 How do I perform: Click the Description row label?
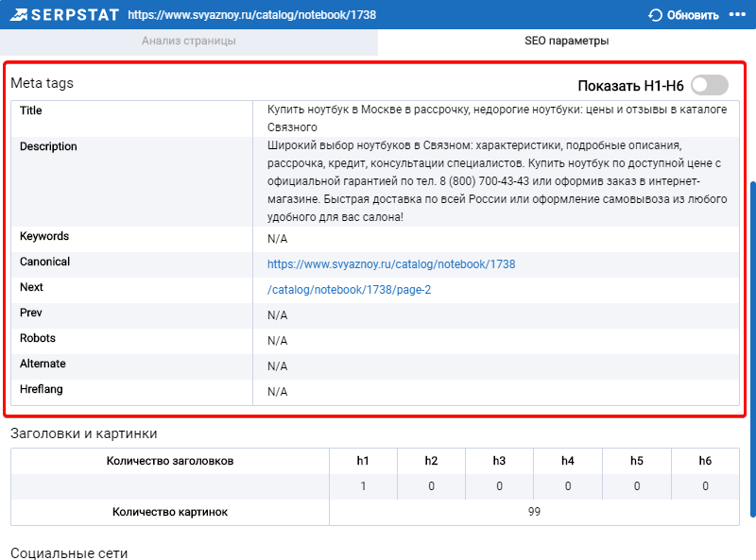(48, 146)
